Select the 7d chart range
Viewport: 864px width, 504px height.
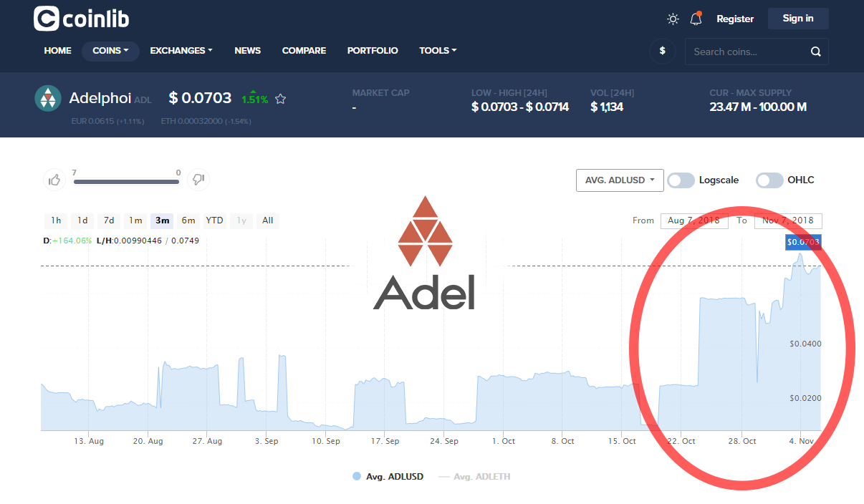(x=109, y=220)
